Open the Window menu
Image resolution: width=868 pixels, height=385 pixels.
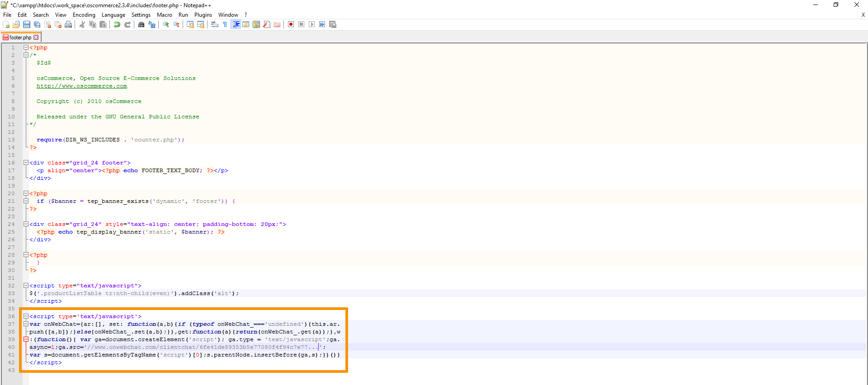[228, 15]
